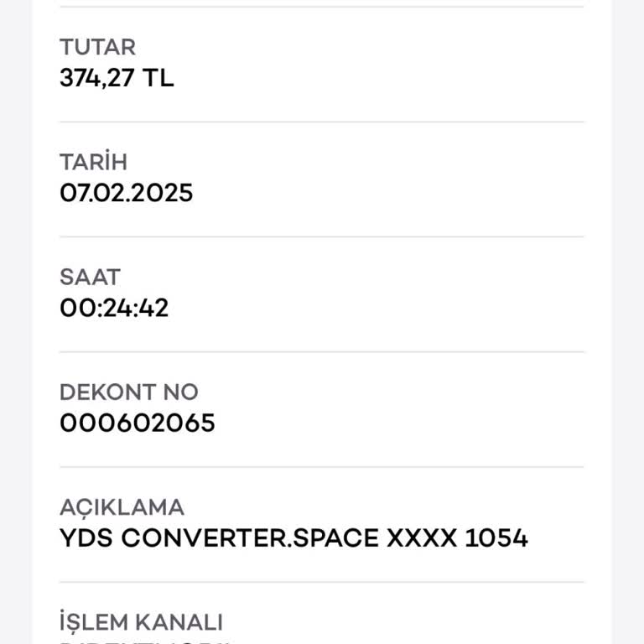
Task: Select card ending digits 1054
Action: 496,538
